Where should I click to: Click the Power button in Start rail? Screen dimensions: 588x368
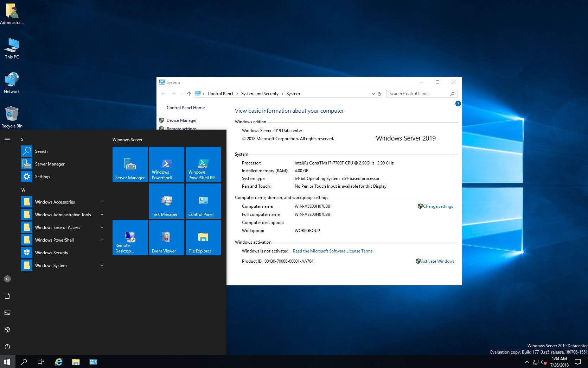click(x=7, y=347)
